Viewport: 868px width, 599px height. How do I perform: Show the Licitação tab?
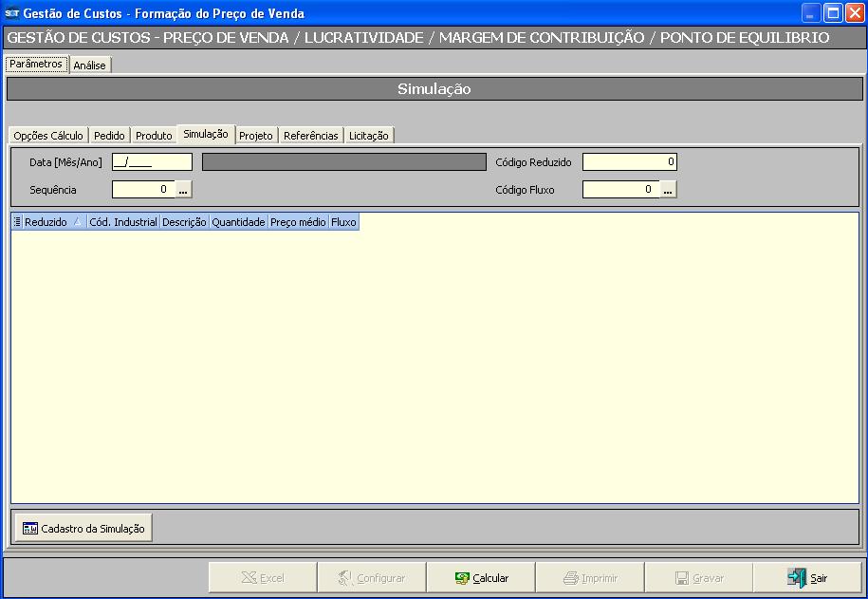click(369, 136)
